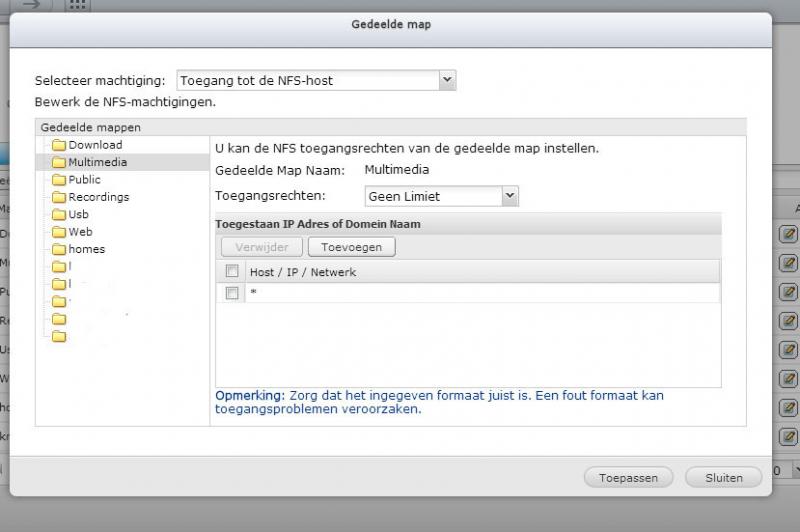Click the last unnamed folder icon

[59, 337]
